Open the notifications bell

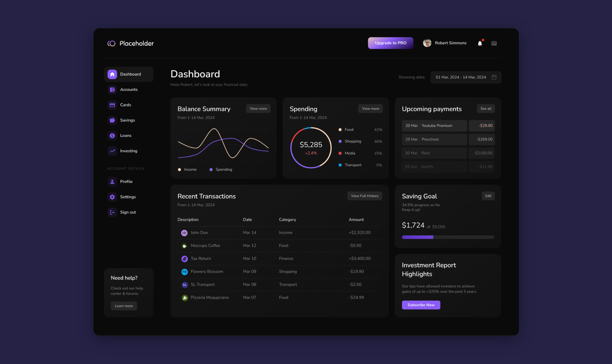[x=480, y=43]
